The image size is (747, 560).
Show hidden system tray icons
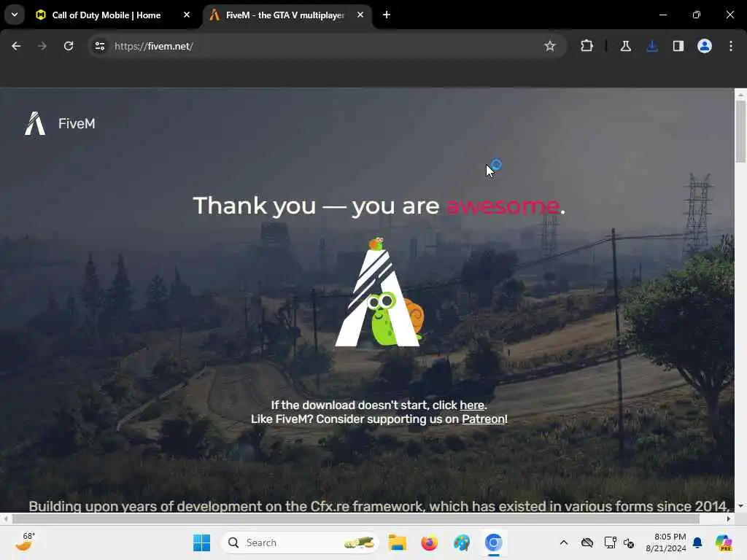(564, 542)
